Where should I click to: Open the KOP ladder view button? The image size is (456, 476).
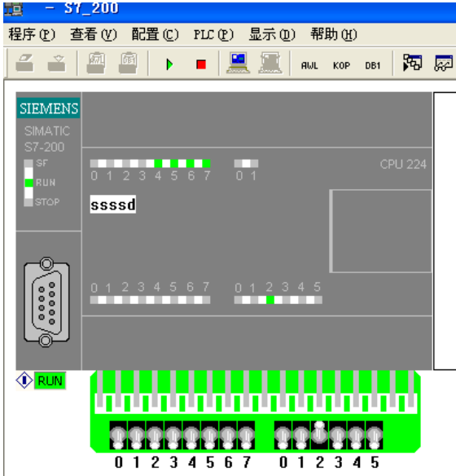[x=341, y=65]
